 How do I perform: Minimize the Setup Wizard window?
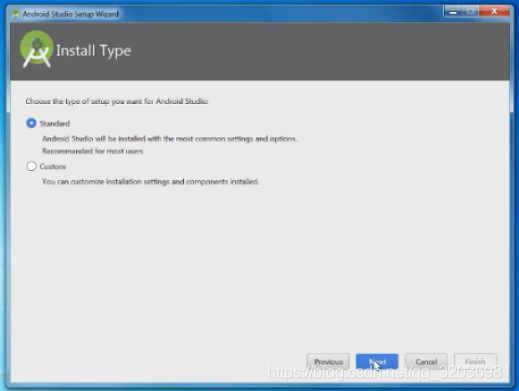[x=453, y=11]
